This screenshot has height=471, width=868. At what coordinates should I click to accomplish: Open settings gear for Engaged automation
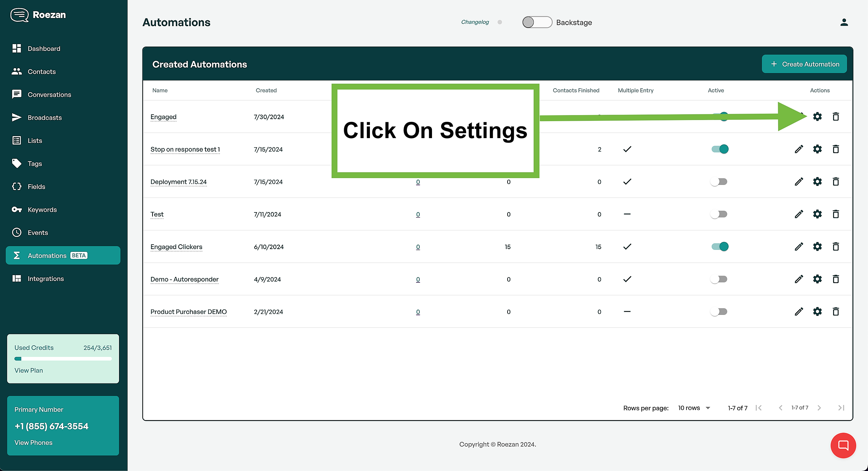(x=817, y=117)
